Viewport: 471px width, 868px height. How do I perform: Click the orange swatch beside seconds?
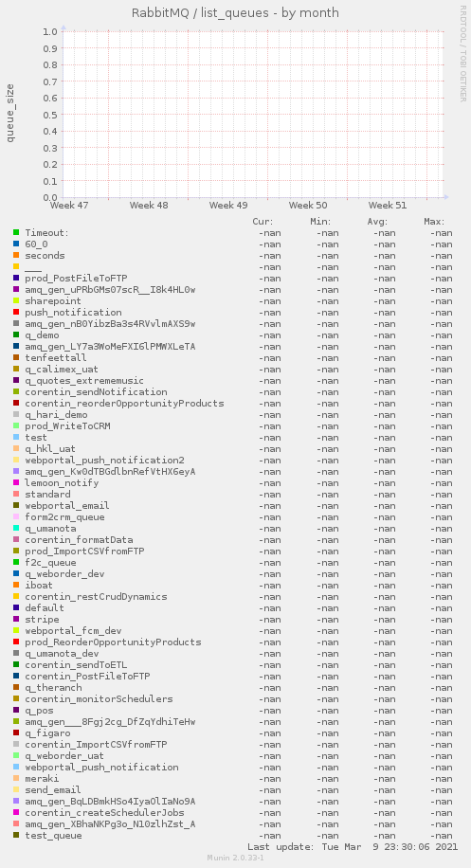click(x=16, y=255)
